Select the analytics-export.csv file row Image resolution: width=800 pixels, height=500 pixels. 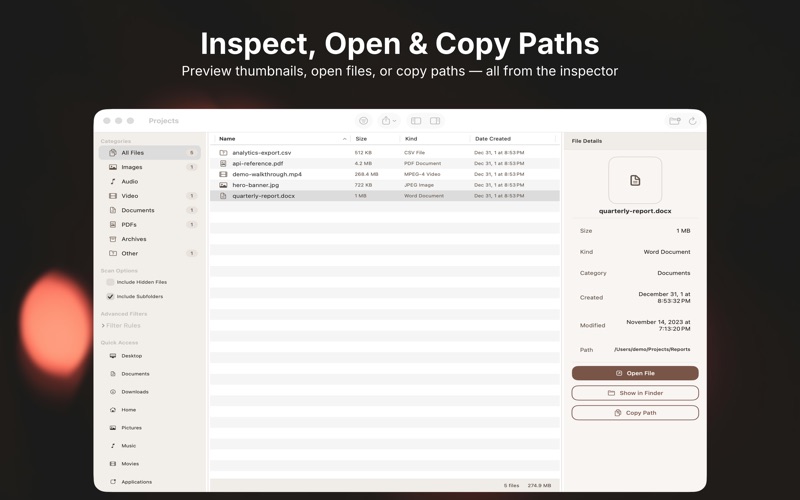385,153
